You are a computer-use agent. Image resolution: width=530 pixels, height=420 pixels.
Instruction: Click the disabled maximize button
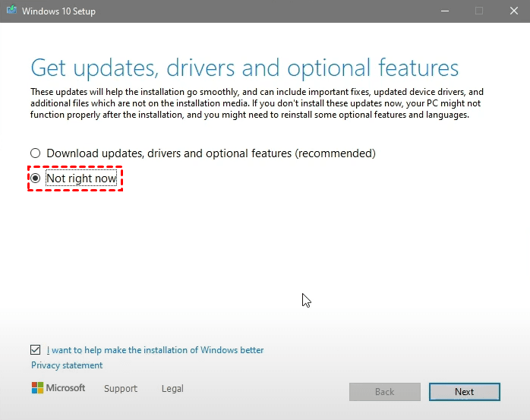pos(479,11)
